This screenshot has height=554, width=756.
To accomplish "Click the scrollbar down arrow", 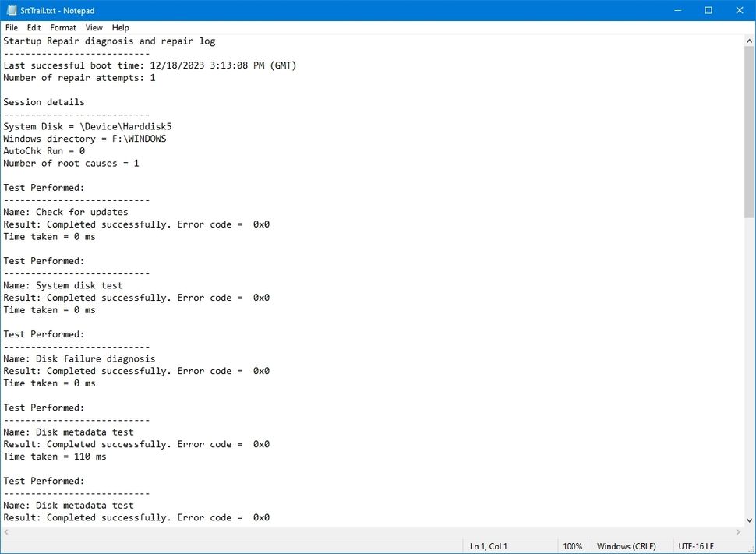I will point(748,520).
